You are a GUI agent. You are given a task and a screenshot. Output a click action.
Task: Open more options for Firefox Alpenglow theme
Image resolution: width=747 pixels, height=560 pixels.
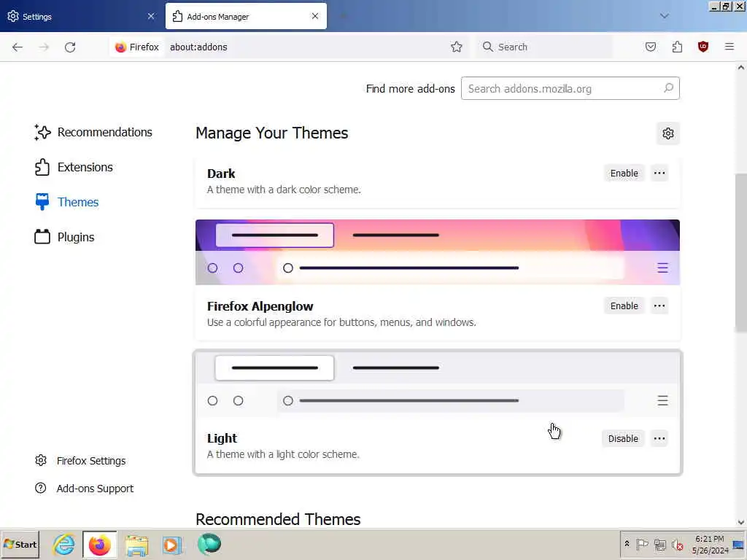(659, 306)
